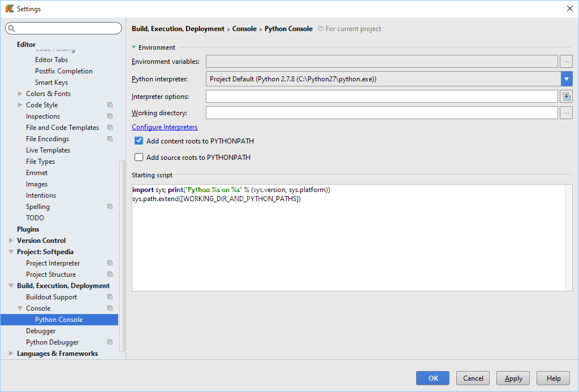Open Smart Keys settings

point(51,82)
